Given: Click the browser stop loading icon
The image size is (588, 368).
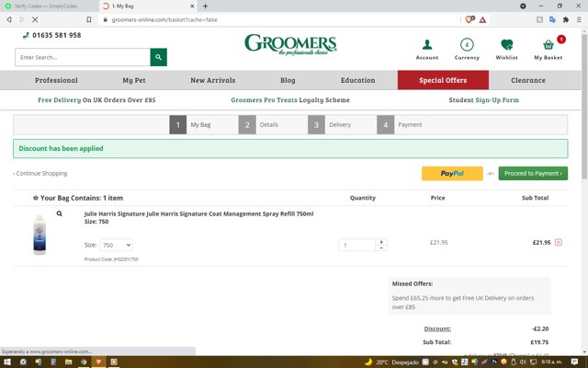Looking at the screenshot, I should (x=35, y=19).
